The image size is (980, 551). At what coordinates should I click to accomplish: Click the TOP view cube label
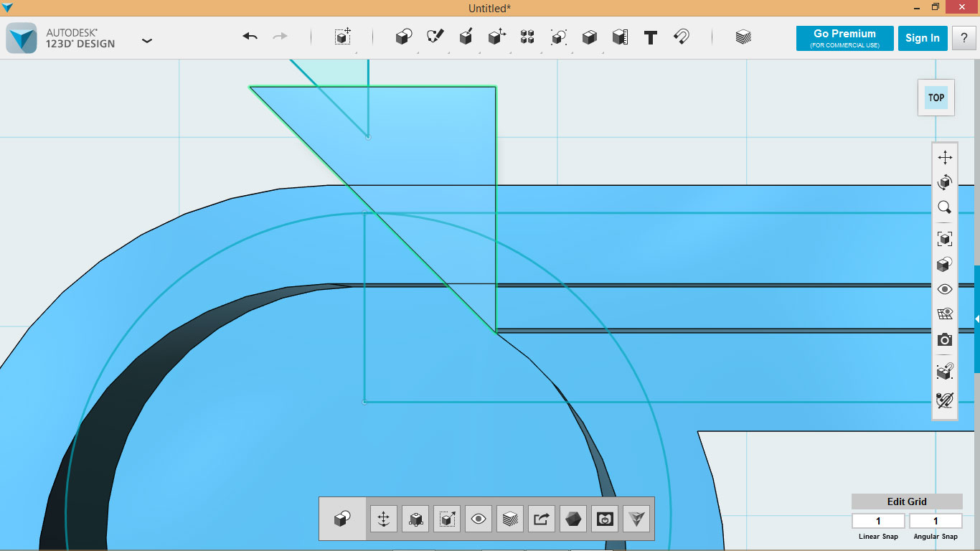936,98
